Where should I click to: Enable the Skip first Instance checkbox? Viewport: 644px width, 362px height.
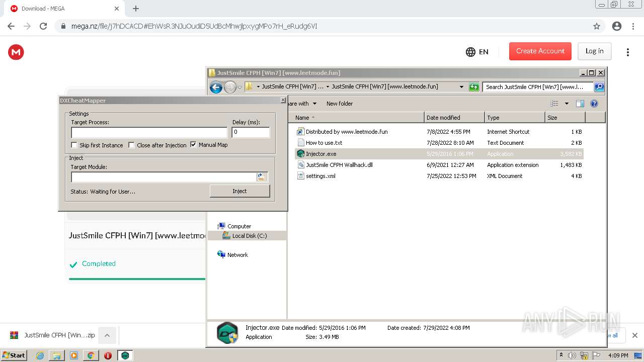click(74, 145)
